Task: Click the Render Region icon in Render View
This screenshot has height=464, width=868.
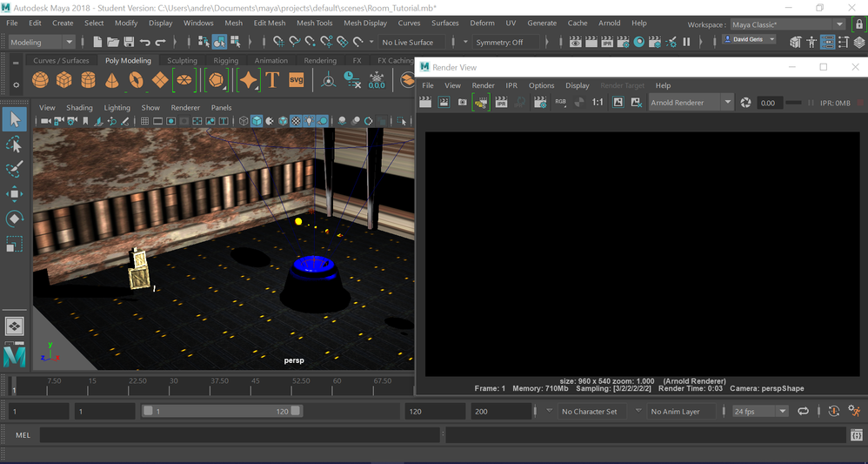Action: (444, 103)
